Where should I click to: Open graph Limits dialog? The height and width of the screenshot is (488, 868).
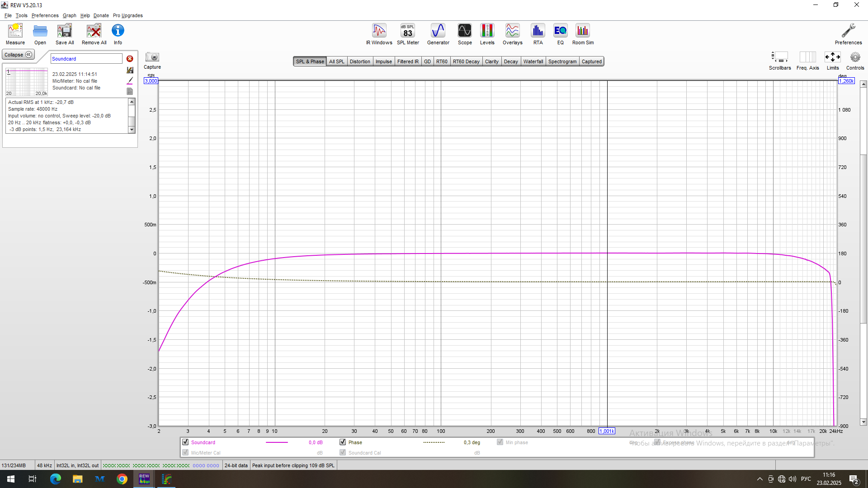(x=833, y=61)
